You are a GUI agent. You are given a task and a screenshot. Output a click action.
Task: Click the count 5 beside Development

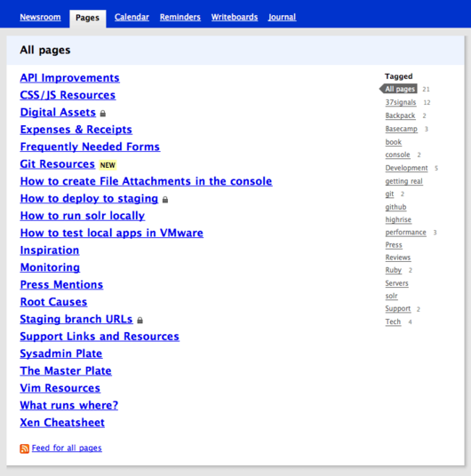coord(436,168)
